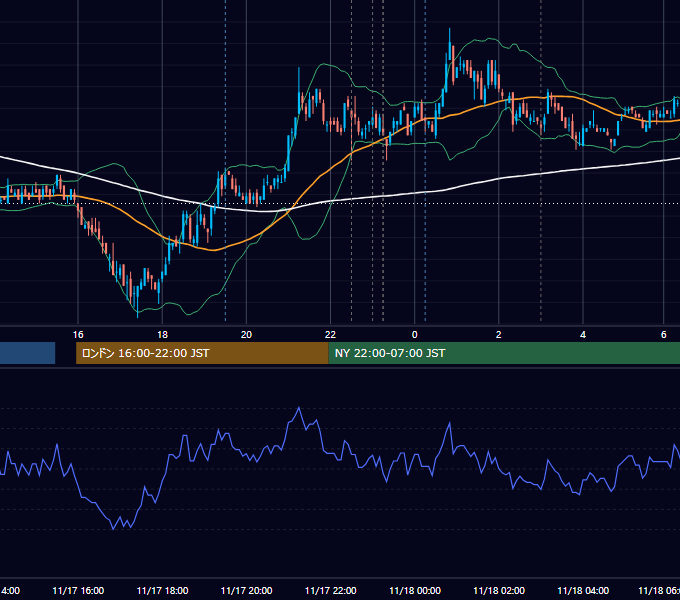Viewport: 680px width, 600px height.
Task: Click the lowest candlestick near 17:30
Action: coord(137,303)
